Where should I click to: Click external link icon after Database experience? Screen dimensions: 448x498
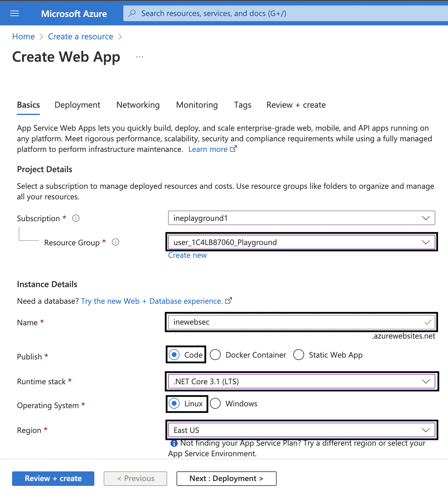click(229, 301)
